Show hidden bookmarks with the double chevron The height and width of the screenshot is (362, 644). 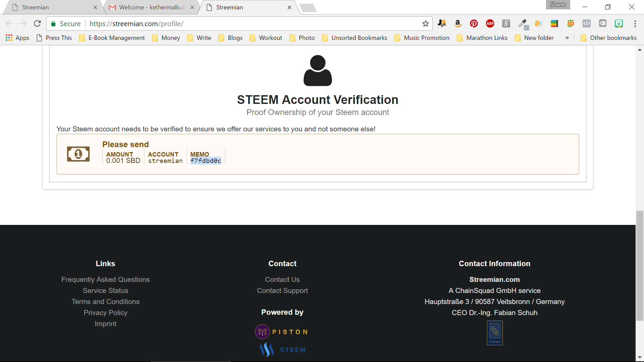tap(567, 38)
